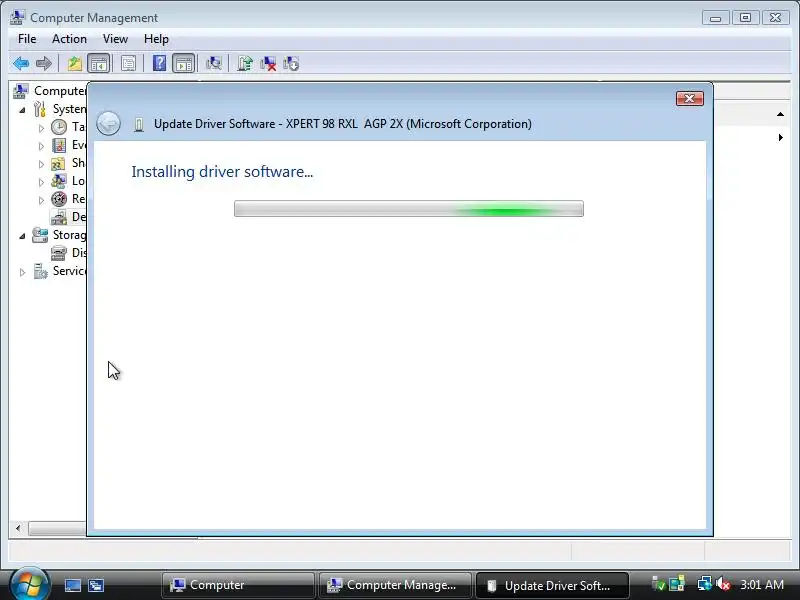800x600 pixels.
Task: Select the Computer Management root node icon
Action: (x=21, y=91)
